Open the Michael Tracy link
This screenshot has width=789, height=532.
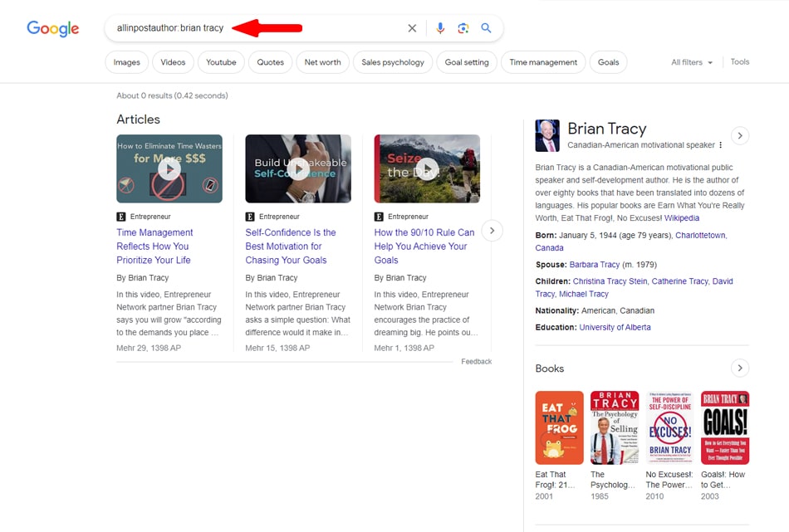584,294
